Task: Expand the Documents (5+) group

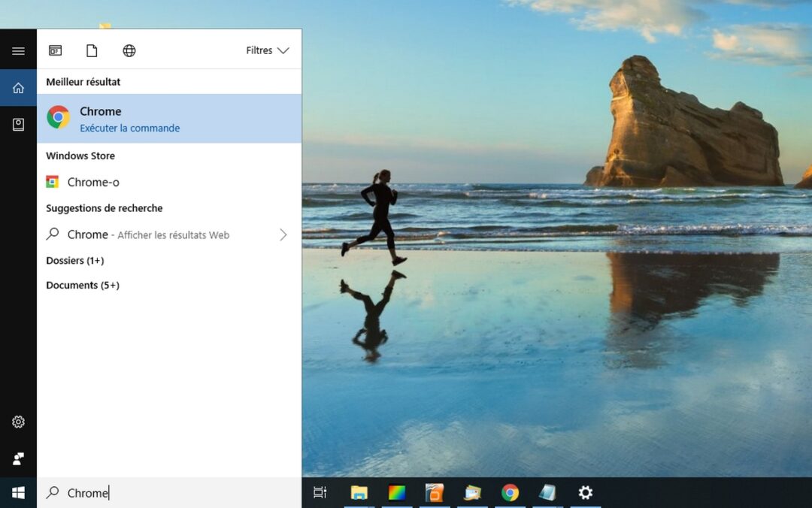Action: pos(83,286)
